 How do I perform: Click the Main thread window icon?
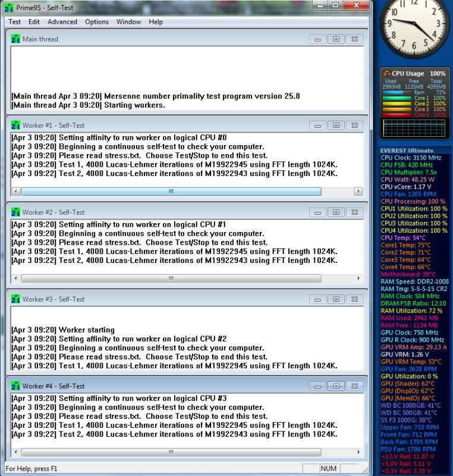(16, 39)
